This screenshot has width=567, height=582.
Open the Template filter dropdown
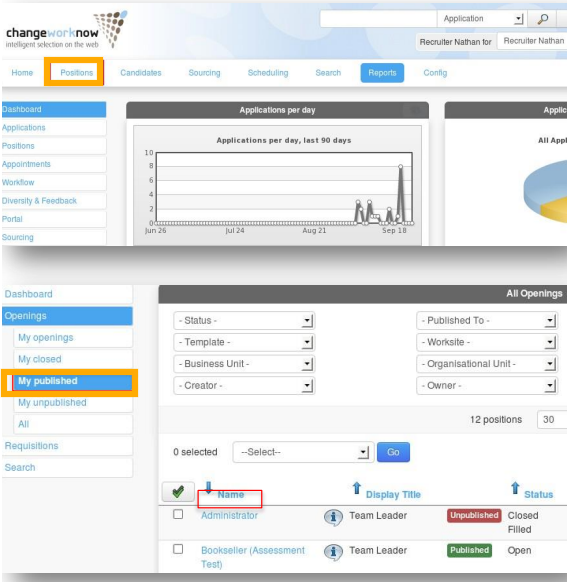coord(244,342)
